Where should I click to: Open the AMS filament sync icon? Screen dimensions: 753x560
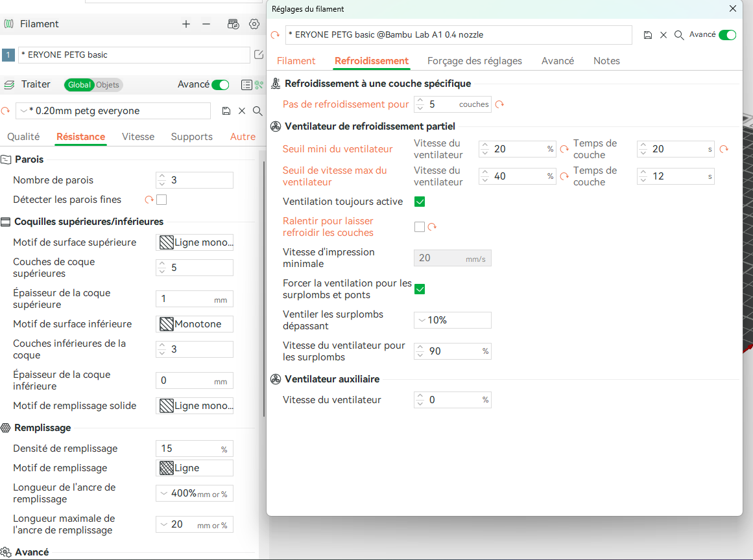(x=233, y=24)
